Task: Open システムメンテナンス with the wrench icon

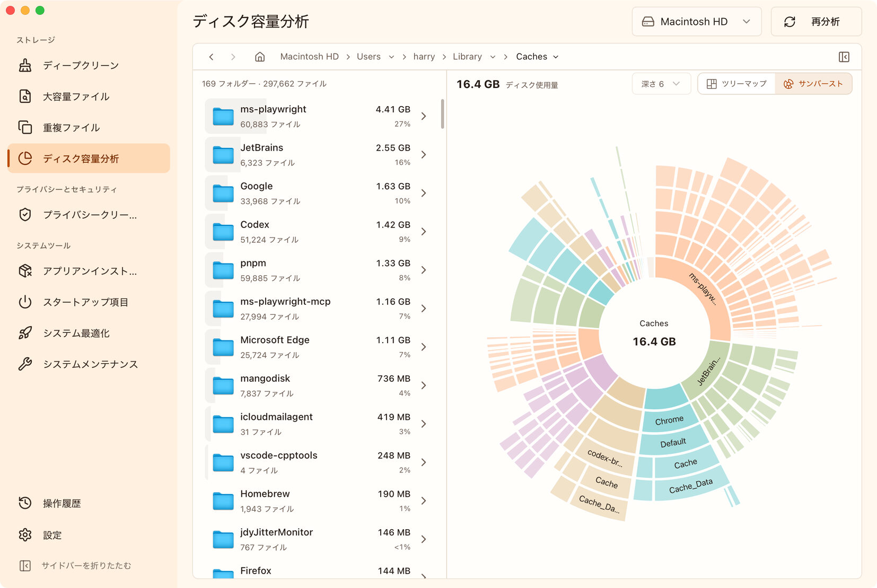Action: [89, 364]
